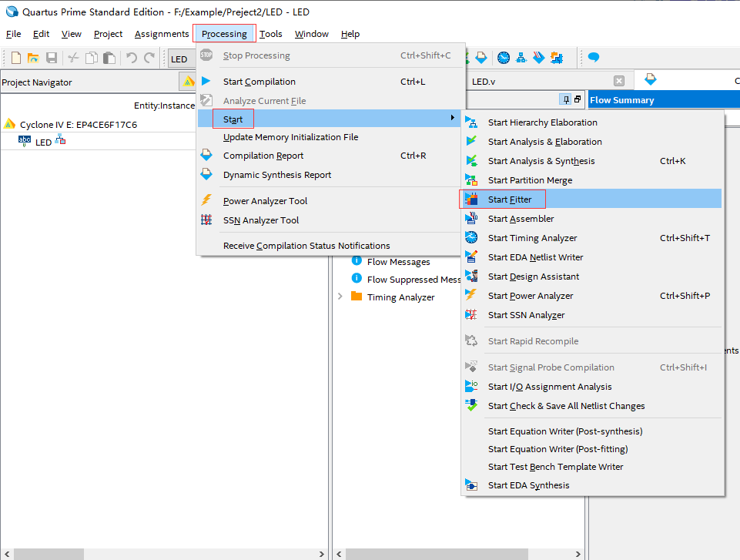Open the Window menu
Viewport: 740px width, 560px height.
(312, 34)
